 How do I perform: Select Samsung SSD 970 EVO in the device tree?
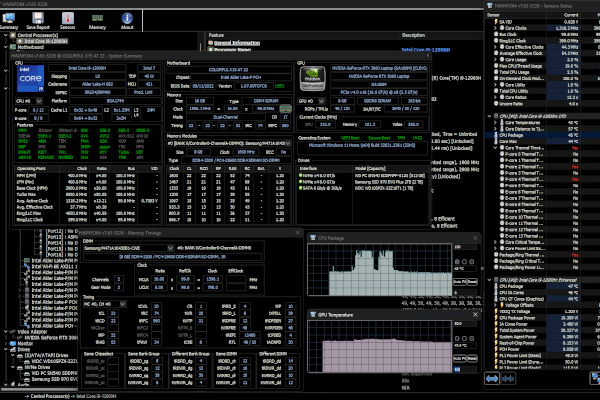coord(54,379)
